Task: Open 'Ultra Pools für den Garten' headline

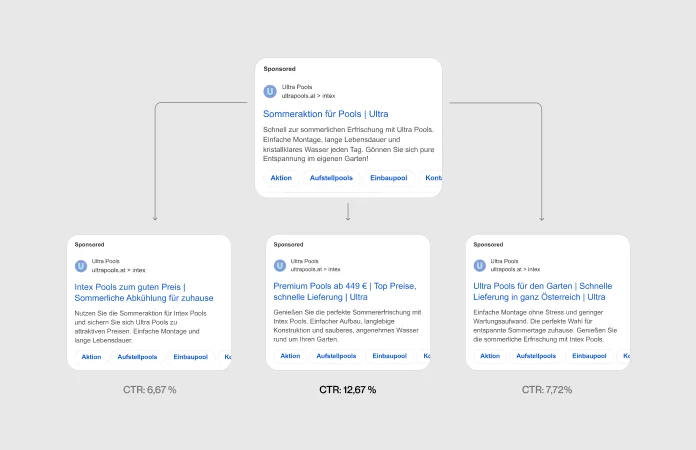Action: pyautogui.click(x=541, y=291)
